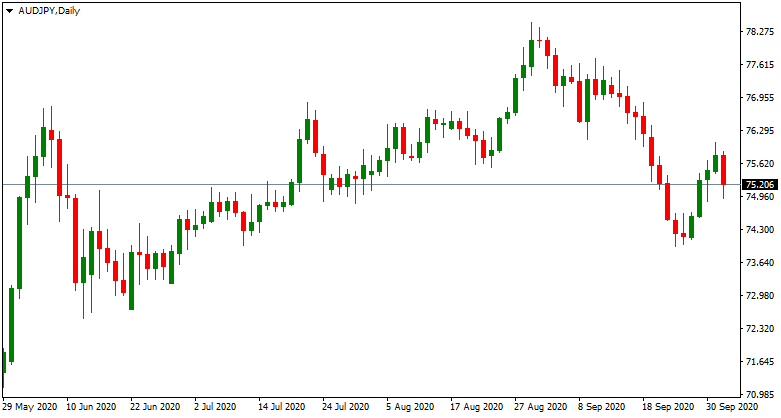Click the 22 Jun 2020 date label

click(157, 407)
